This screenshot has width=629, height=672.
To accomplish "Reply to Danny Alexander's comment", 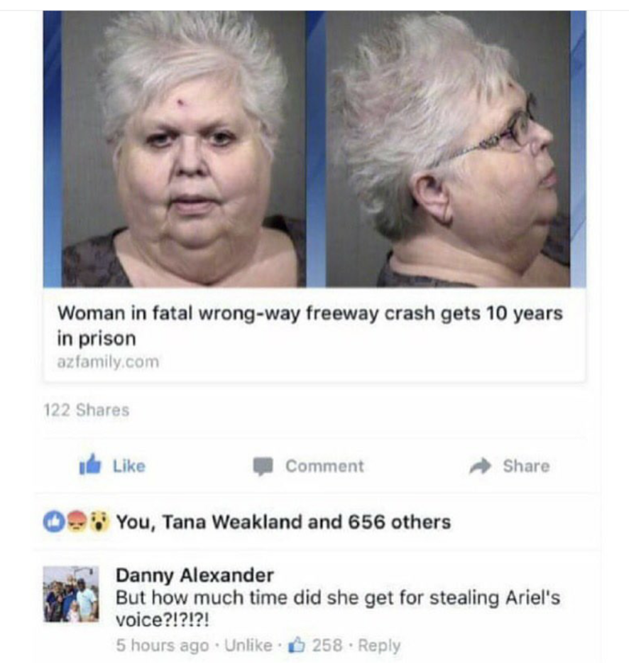I will 379,646.
